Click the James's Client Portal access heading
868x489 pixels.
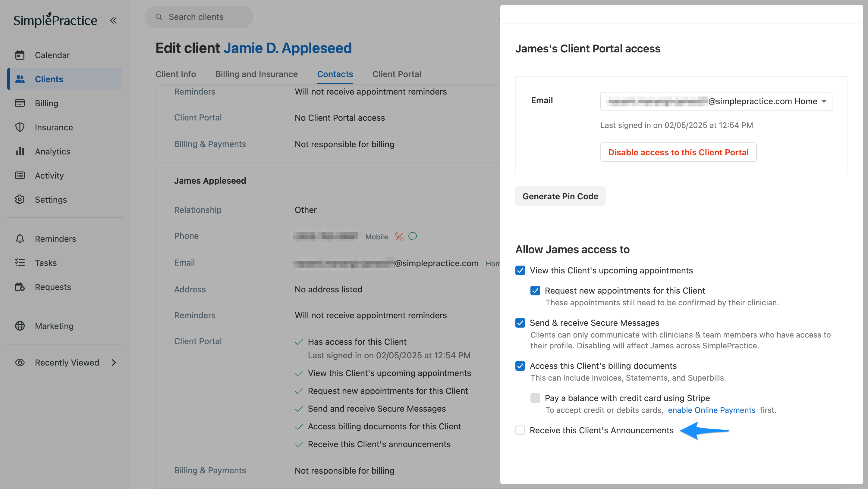click(588, 48)
